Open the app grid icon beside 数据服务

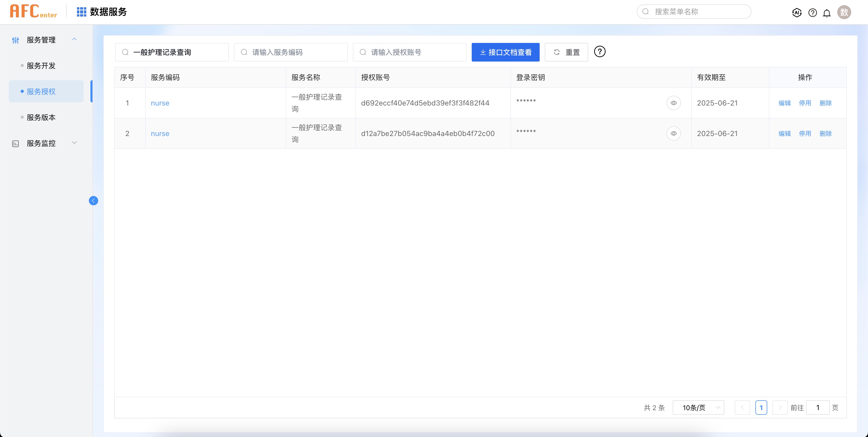click(82, 12)
